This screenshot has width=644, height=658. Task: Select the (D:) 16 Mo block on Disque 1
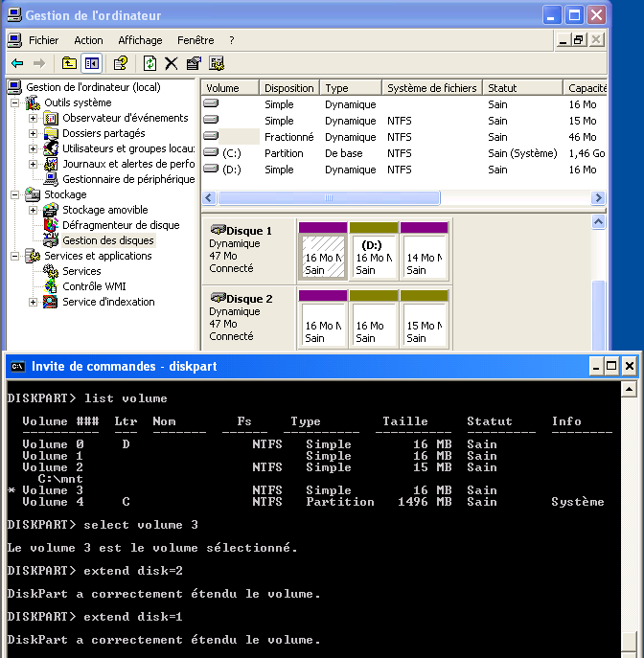point(373,251)
